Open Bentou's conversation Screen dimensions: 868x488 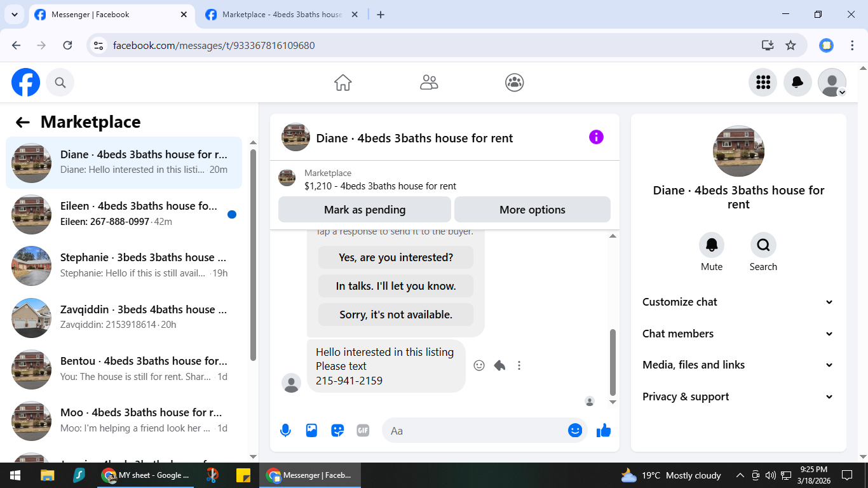[124, 369]
